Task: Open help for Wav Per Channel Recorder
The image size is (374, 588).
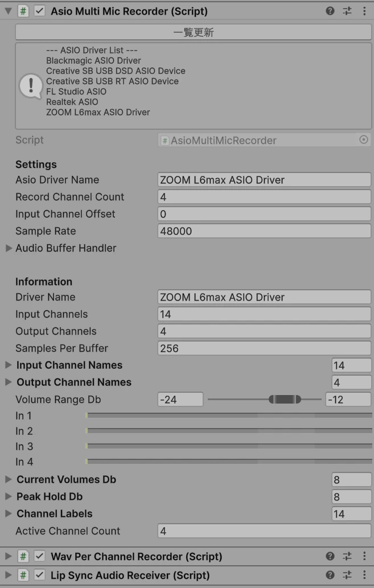Action: click(x=330, y=556)
